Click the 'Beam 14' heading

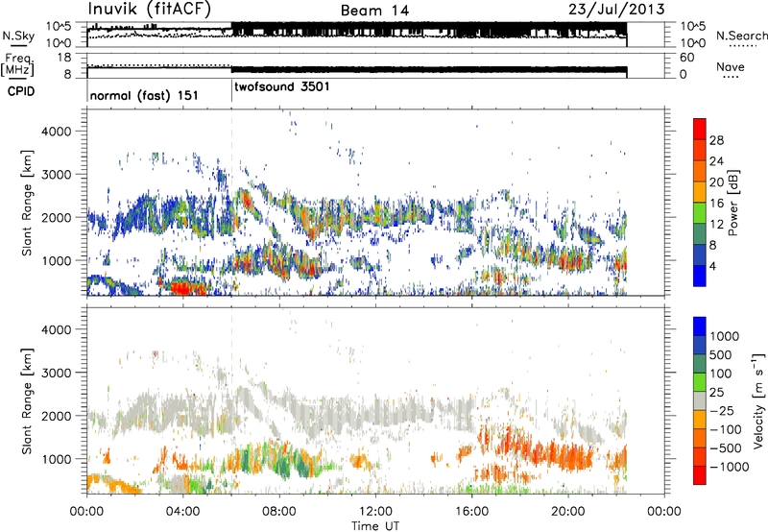point(374,11)
